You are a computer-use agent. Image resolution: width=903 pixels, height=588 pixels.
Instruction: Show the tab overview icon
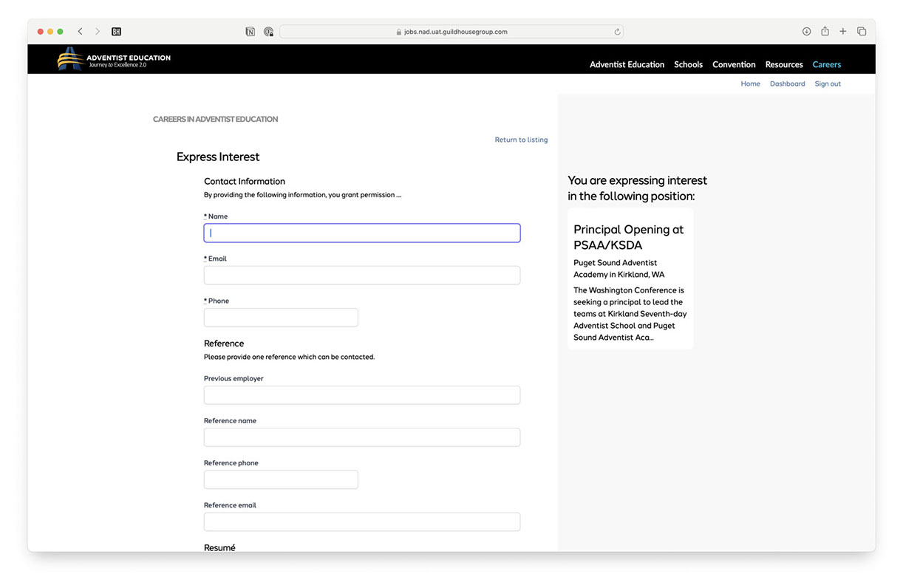click(862, 32)
